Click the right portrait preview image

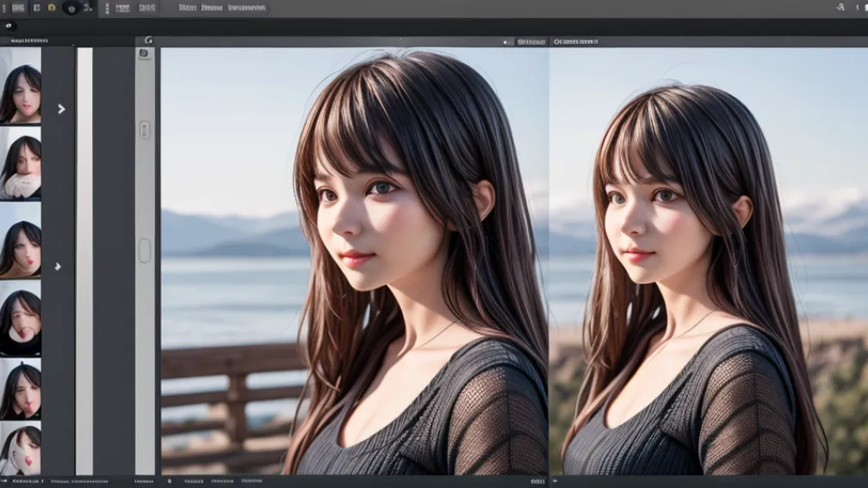pos(710,261)
